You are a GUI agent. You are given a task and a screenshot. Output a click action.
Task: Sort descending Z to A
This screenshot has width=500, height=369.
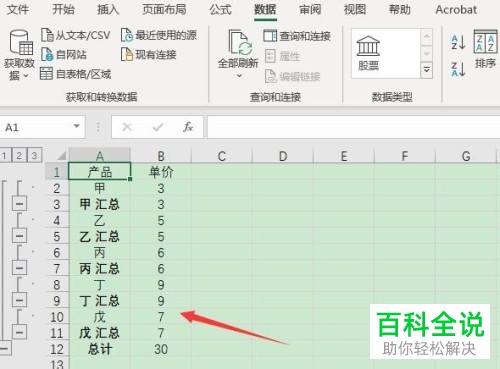tap(458, 69)
